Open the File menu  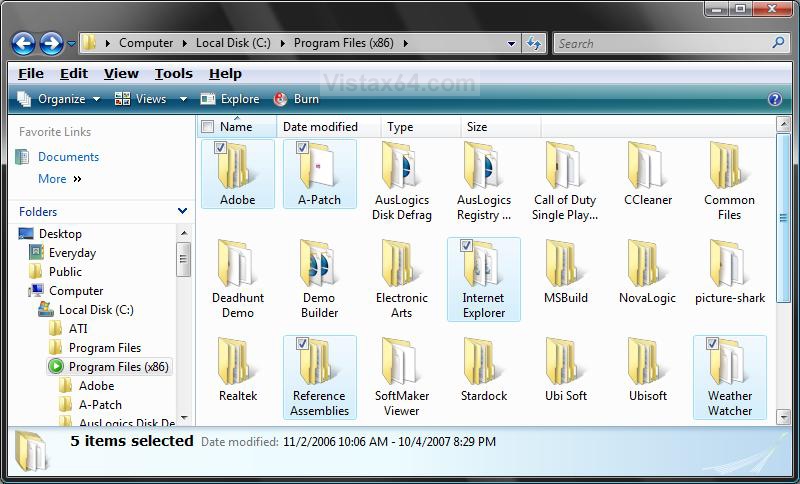(31, 73)
